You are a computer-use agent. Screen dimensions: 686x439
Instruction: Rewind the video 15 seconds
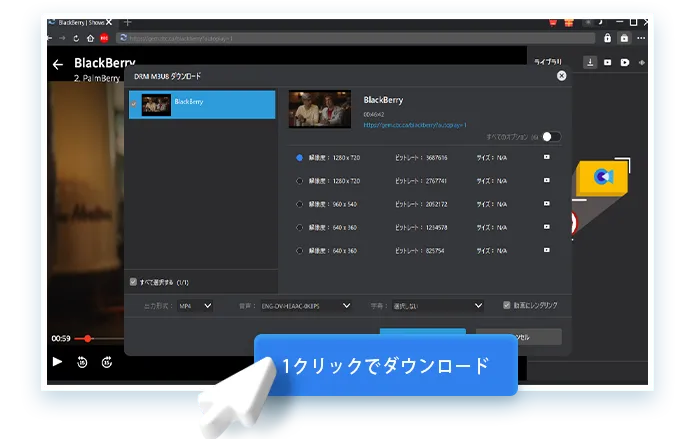82,362
